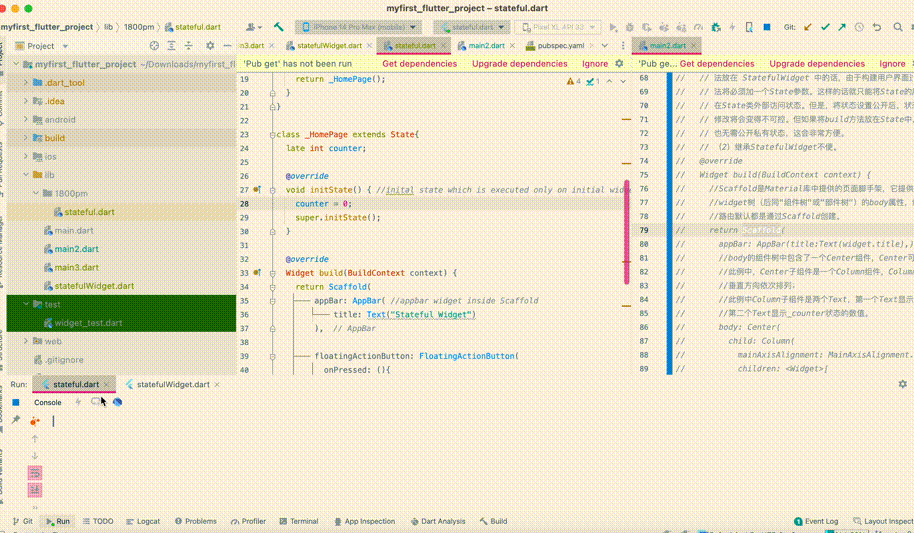
Task: Toggle the Terminal tool window
Action: [x=298, y=521]
